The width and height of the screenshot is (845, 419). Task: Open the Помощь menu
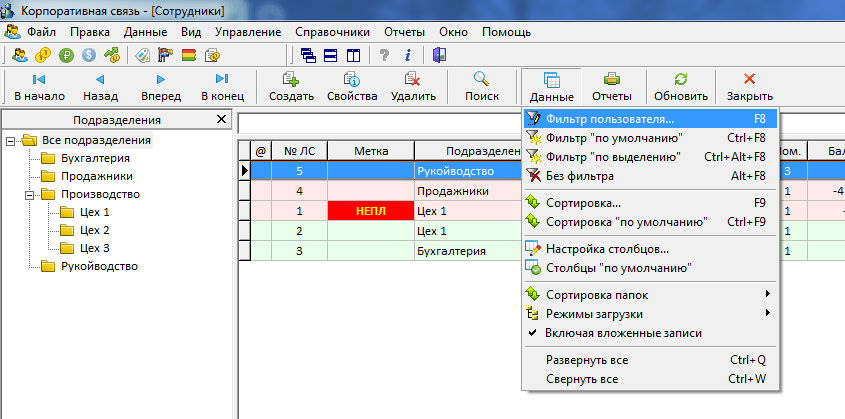pyautogui.click(x=507, y=32)
